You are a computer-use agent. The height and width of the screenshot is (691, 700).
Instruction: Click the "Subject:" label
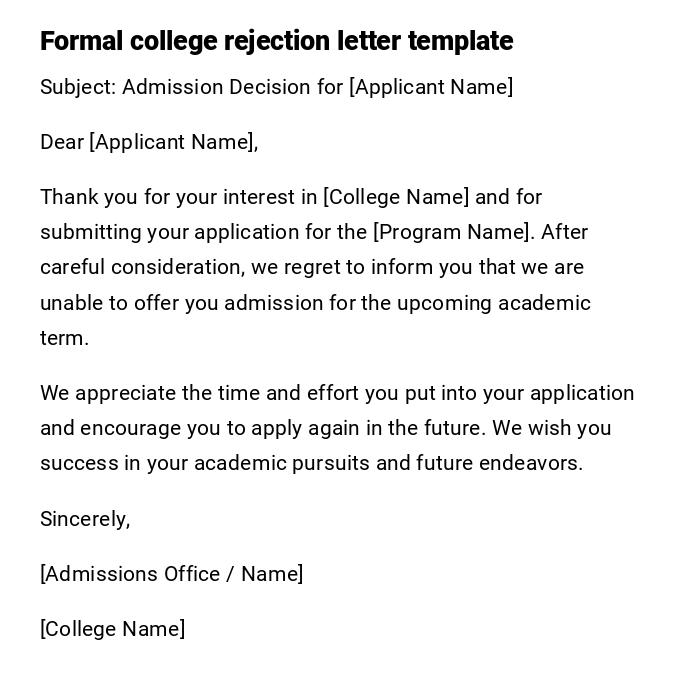78,87
